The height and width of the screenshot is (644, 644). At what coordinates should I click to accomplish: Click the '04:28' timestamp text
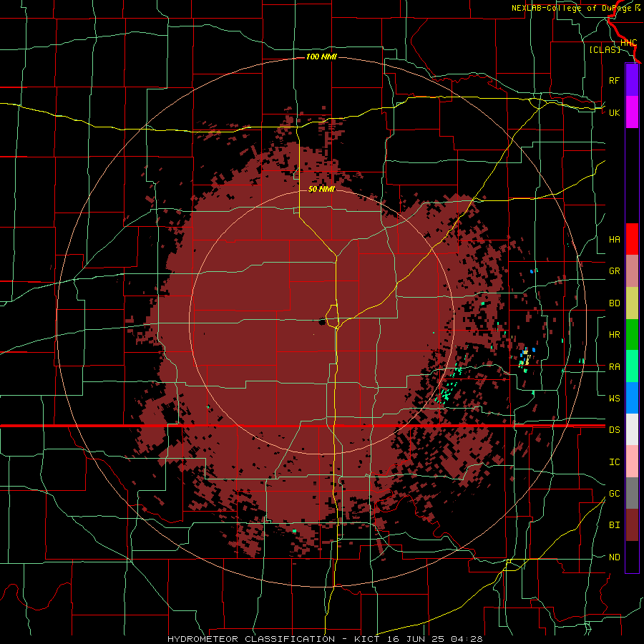point(467,639)
